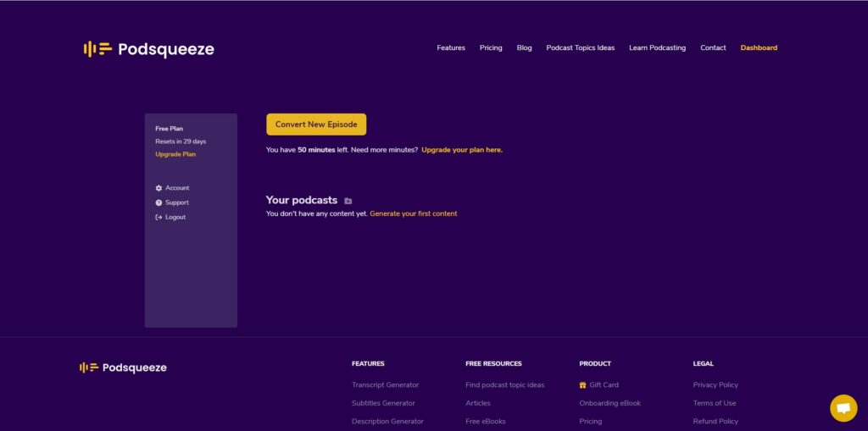Click the Upgrade Plan sidebar link
Screen dimensions: 868x431
click(x=175, y=154)
